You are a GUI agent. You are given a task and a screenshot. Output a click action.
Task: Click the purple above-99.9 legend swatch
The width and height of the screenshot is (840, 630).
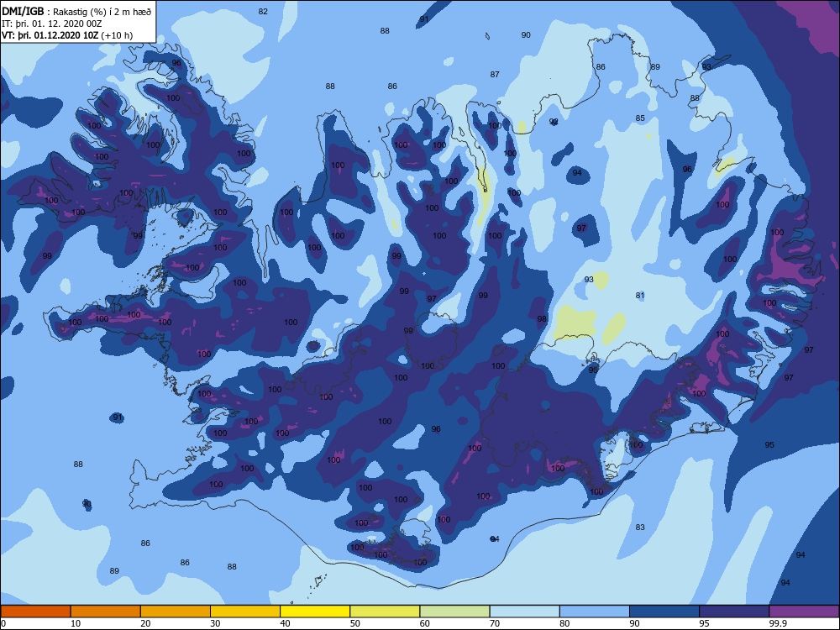[x=805, y=612]
